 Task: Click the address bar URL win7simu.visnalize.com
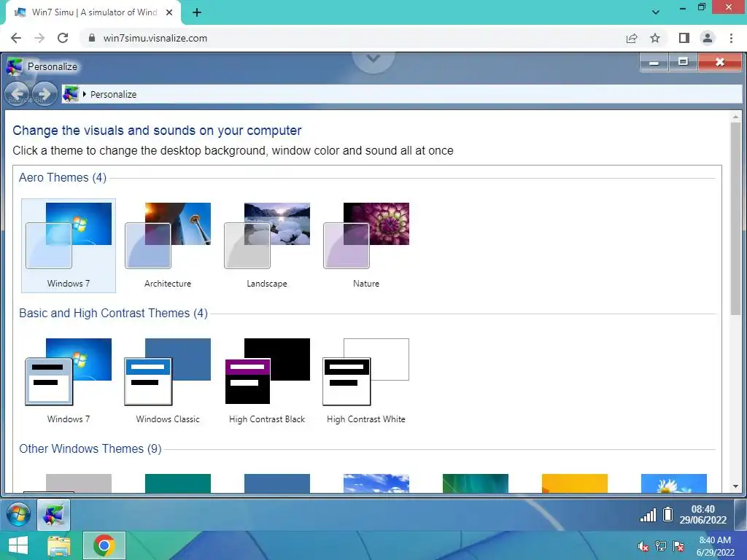(x=155, y=38)
